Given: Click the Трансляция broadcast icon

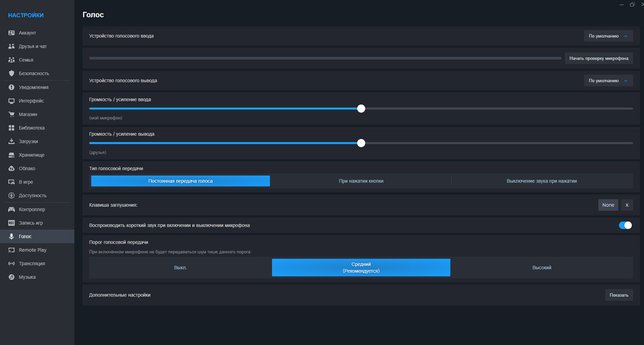Looking at the screenshot, I should [x=11, y=264].
